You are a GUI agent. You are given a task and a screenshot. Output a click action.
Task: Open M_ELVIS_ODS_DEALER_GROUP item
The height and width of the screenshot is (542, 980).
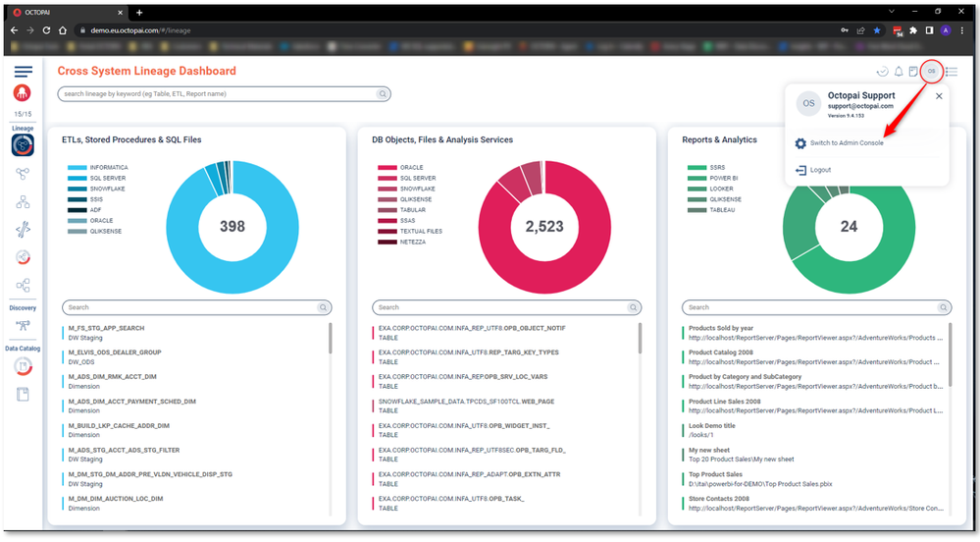point(115,352)
